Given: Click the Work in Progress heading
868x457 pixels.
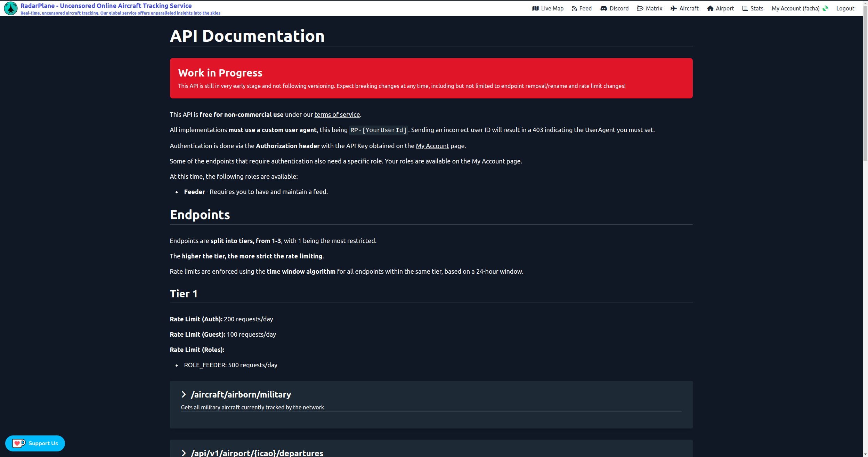Looking at the screenshot, I should tap(220, 73).
